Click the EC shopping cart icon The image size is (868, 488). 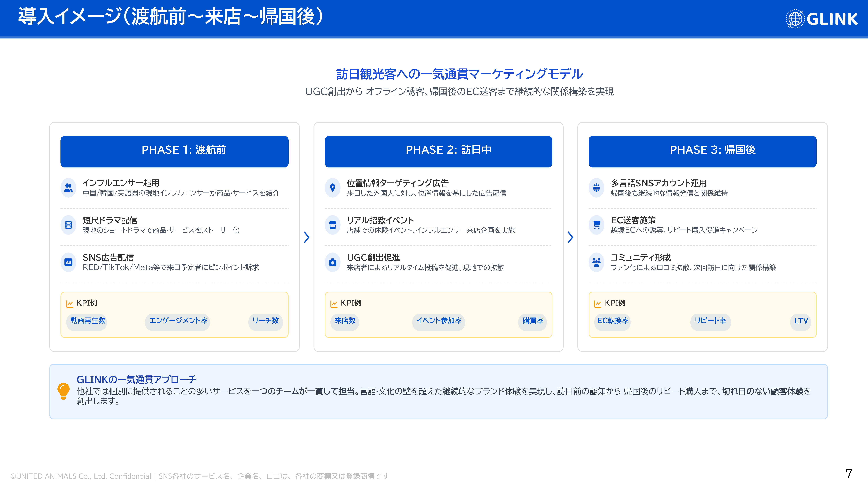click(x=596, y=225)
